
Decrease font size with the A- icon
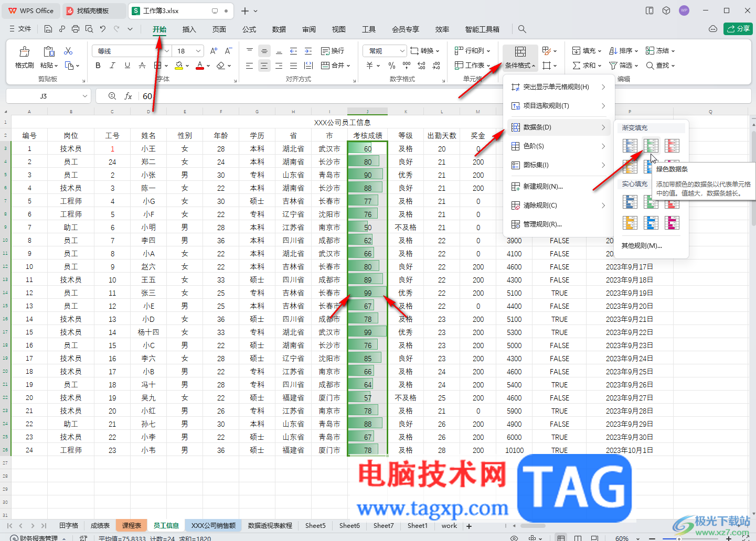click(x=228, y=51)
